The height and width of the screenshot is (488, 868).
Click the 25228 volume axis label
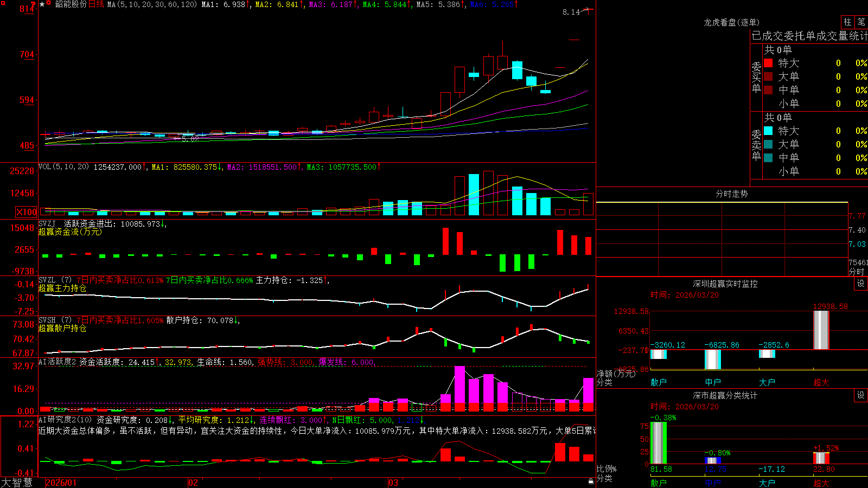[x=22, y=171]
